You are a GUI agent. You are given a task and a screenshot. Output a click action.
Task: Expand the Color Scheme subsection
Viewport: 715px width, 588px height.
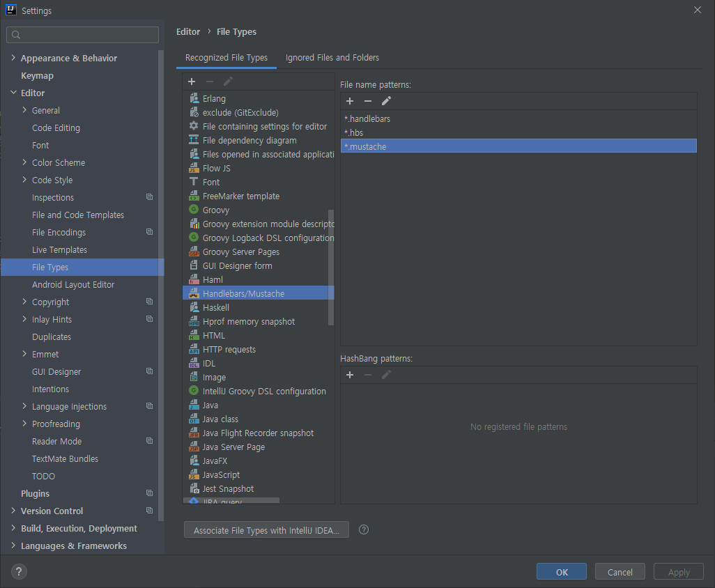pyautogui.click(x=24, y=162)
